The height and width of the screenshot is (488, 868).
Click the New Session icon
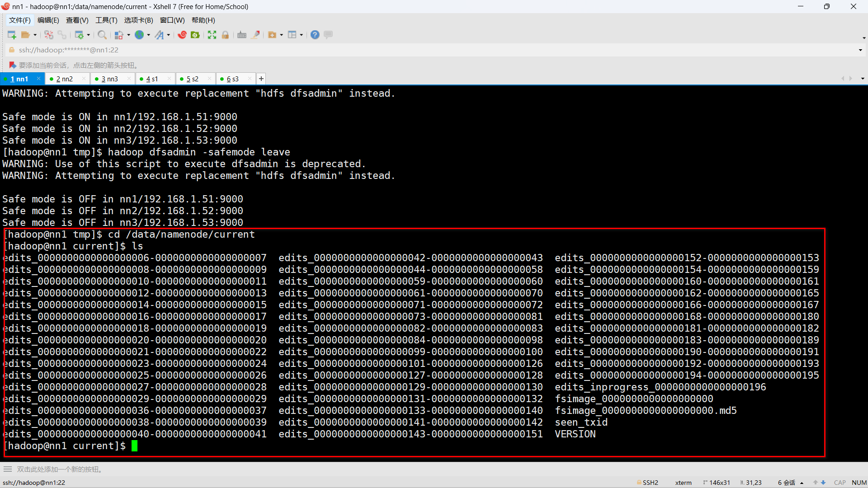(12, 35)
